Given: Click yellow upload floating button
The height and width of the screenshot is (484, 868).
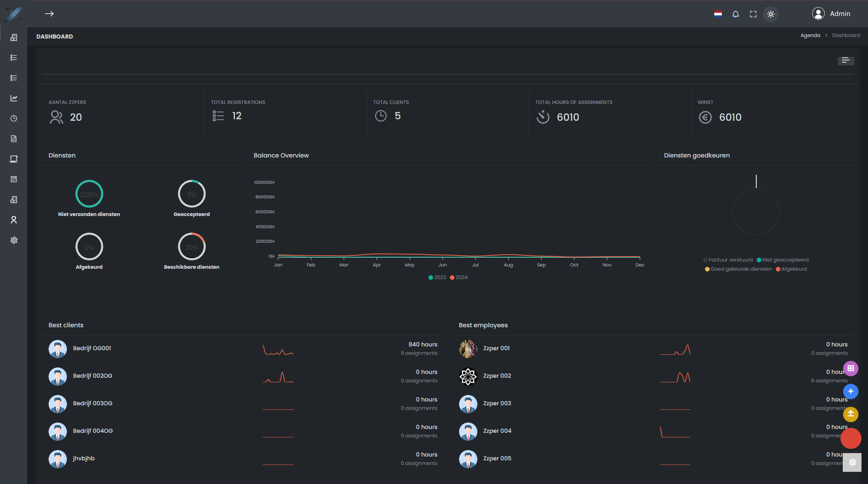Looking at the screenshot, I should pyautogui.click(x=850, y=414).
